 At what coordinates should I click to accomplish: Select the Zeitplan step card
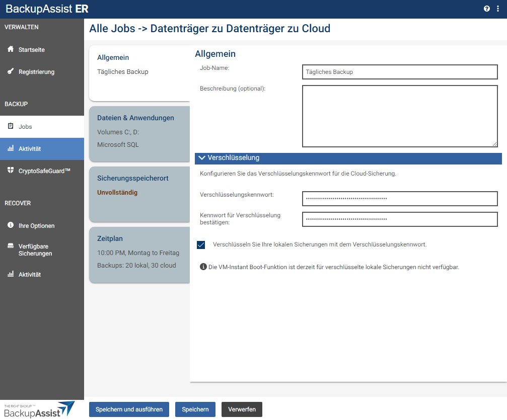pyautogui.click(x=139, y=255)
